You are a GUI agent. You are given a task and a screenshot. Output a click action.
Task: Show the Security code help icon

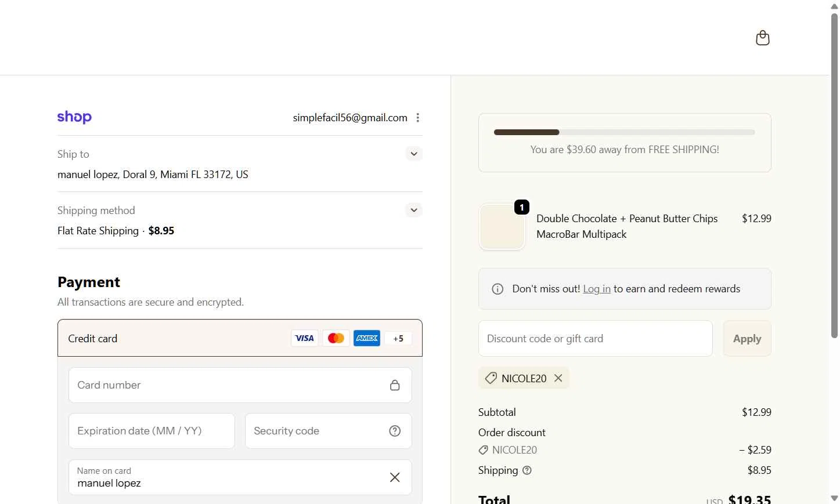pos(395,431)
